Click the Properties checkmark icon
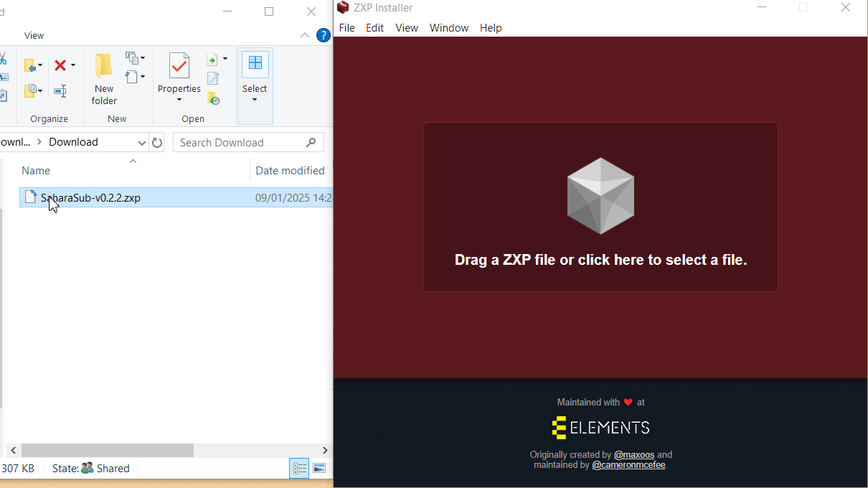 (179, 66)
